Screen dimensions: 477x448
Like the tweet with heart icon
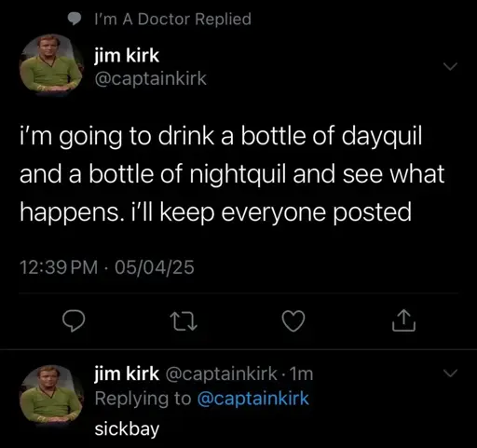click(x=293, y=321)
